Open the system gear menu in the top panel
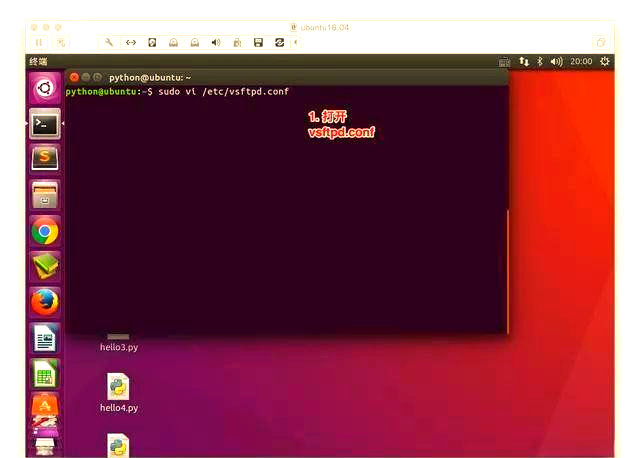The image size is (640, 458). tap(605, 62)
